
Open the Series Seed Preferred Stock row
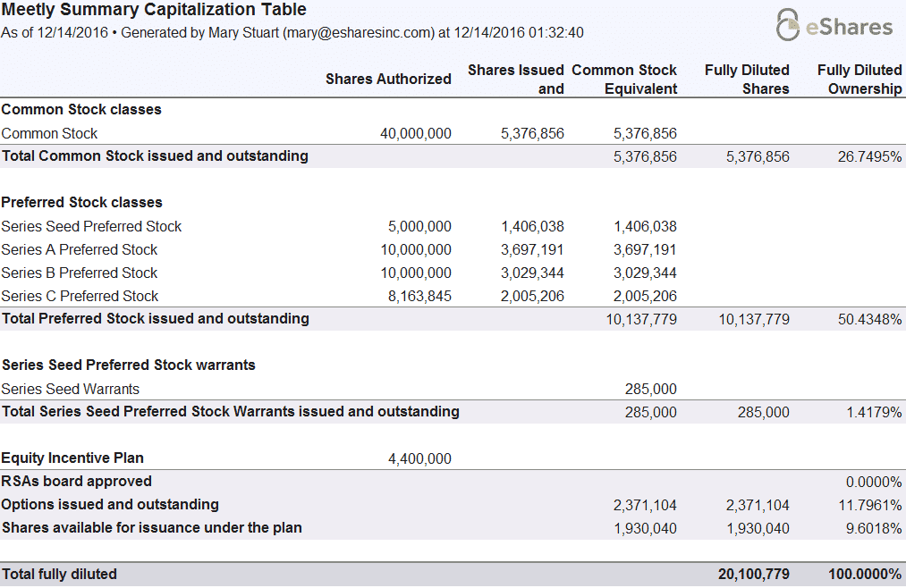[x=91, y=226]
